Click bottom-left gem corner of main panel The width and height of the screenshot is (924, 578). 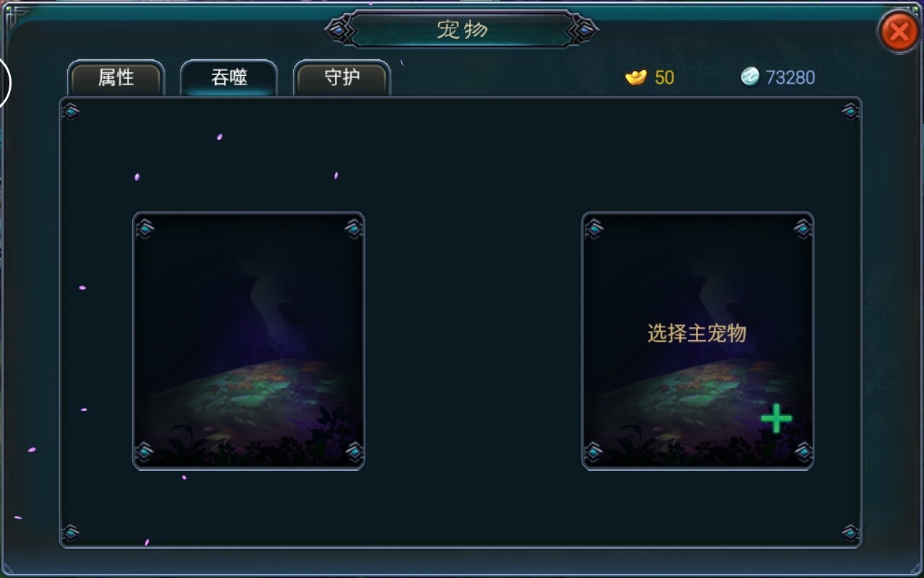[71, 533]
